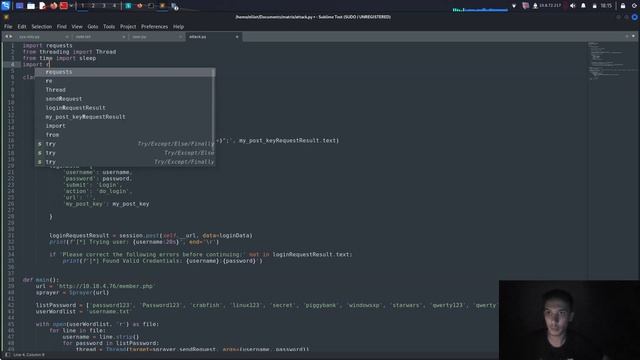Lock the screen via padlock icon
The image size is (640, 360).
coord(623,6)
